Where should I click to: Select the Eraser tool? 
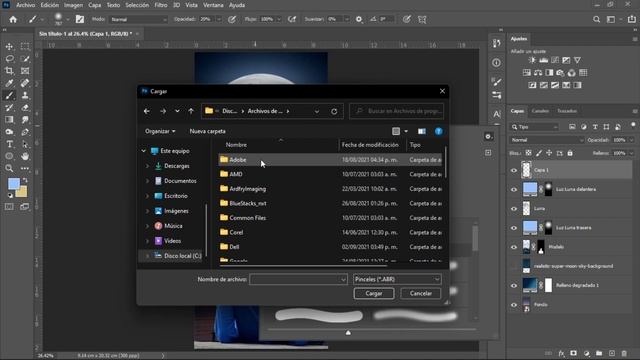[x=25, y=108]
